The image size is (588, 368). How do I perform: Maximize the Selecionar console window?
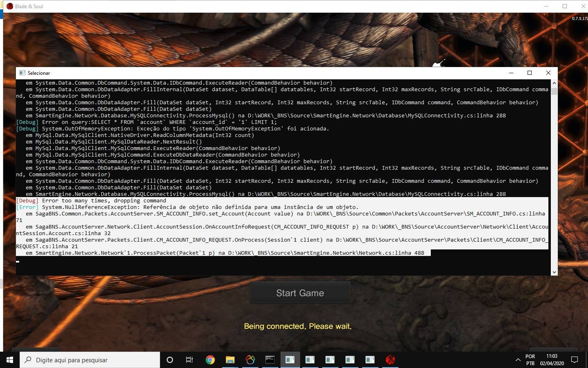[530, 73]
